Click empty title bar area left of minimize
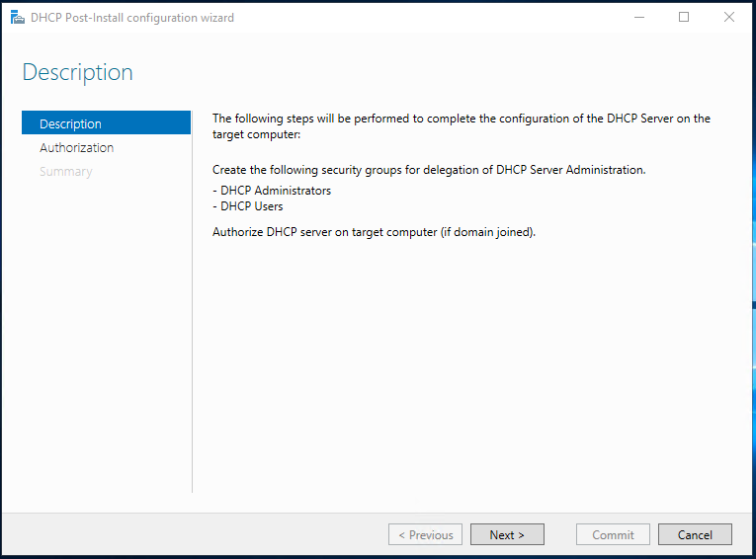The image size is (756, 559). [445, 18]
